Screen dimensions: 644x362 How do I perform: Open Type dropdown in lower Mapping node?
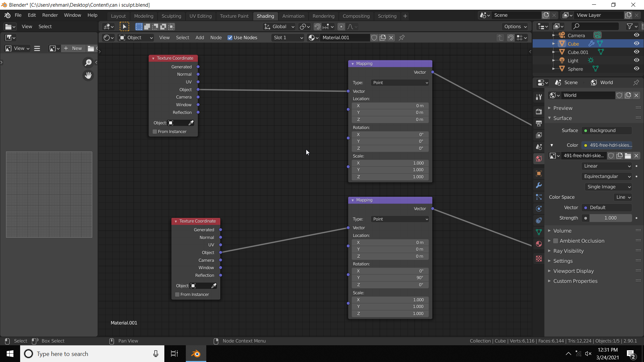coord(400,219)
